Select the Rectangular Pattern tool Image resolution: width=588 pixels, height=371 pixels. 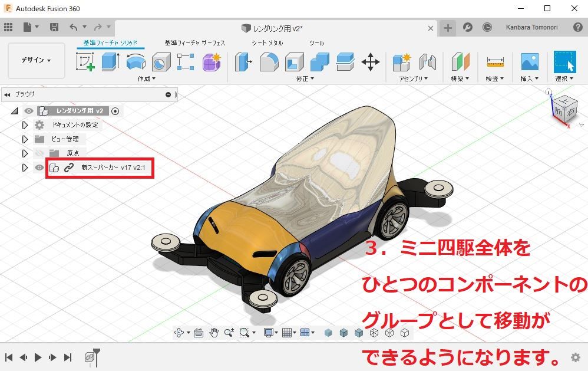[186, 61]
